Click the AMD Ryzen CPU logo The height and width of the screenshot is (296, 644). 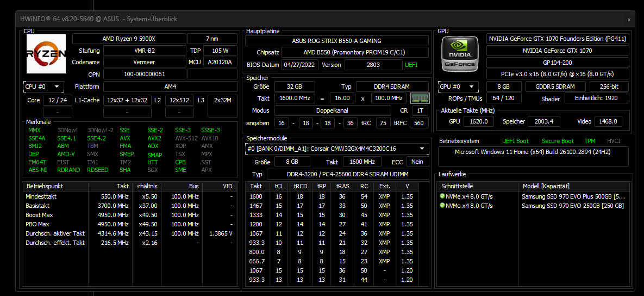pos(46,53)
